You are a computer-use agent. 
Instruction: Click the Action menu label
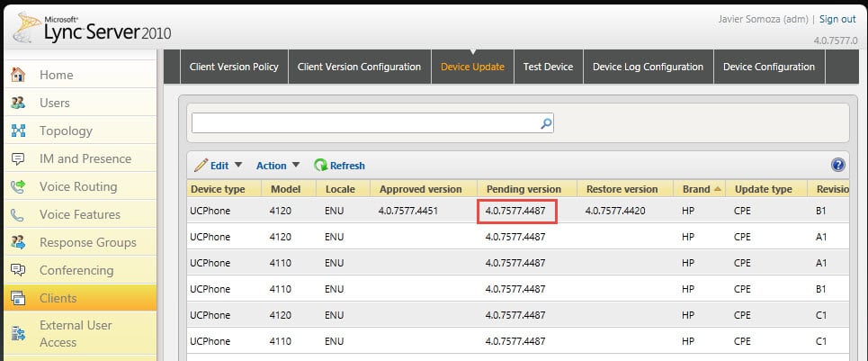[272, 166]
